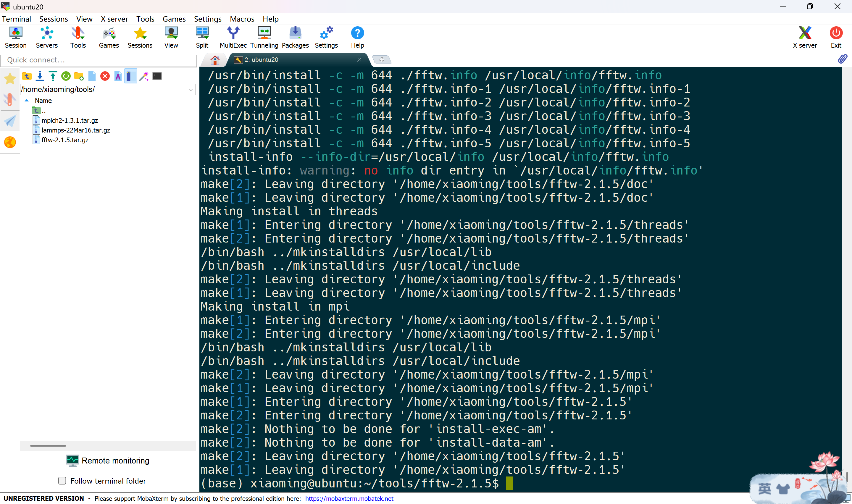
Task: Open the Session toolbar button
Action: [x=16, y=37]
